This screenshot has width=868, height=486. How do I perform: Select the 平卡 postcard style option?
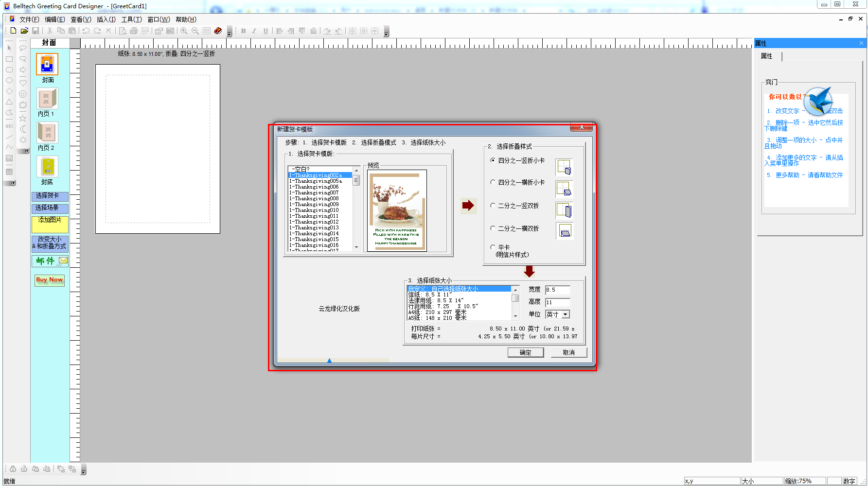click(x=493, y=247)
